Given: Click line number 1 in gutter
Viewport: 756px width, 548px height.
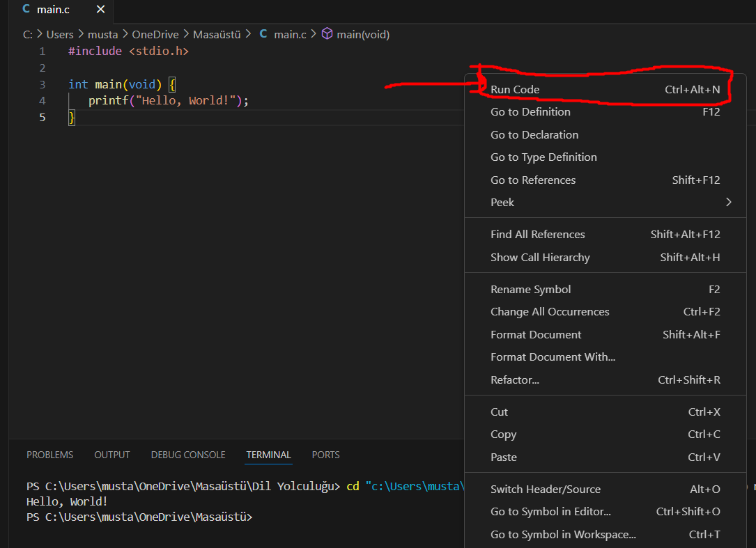Looking at the screenshot, I should click(43, 51).
